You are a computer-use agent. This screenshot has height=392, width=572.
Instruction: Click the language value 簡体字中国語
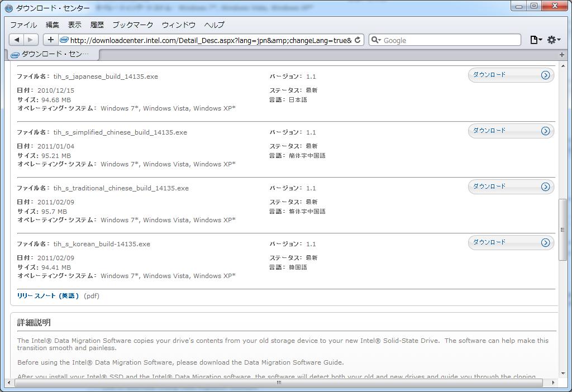[x=307, y=155]
